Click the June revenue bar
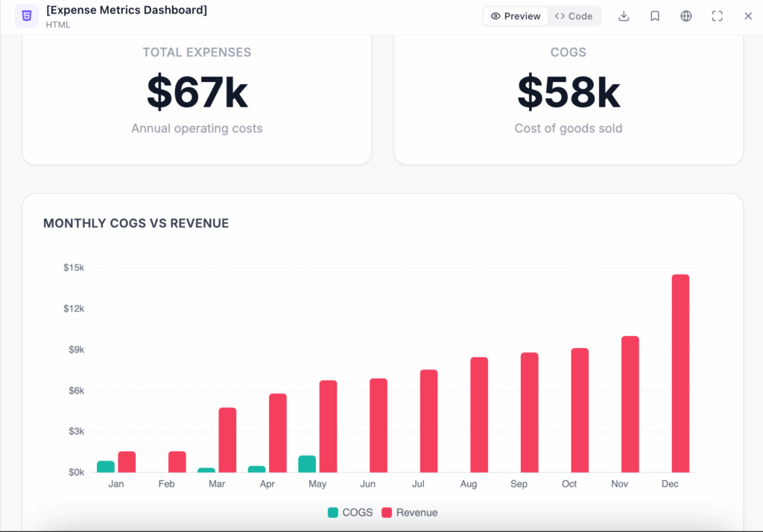The width and height of the screenshot is (763, 532). click(379, 425)
